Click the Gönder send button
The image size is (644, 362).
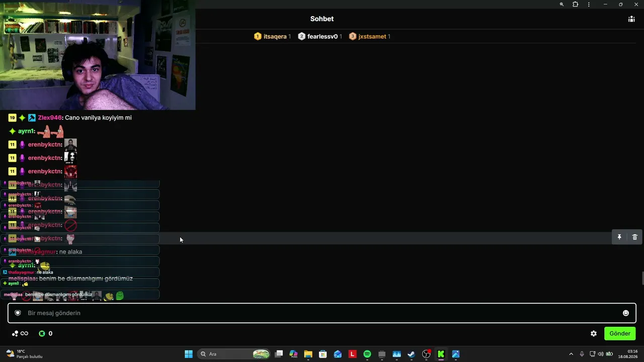620,333
